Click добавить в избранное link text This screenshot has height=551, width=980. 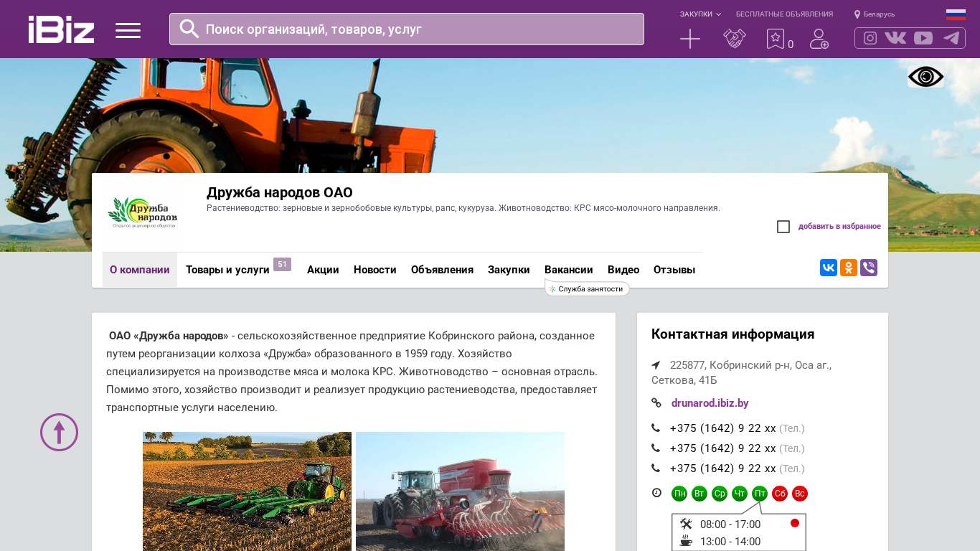pos(839,227)
